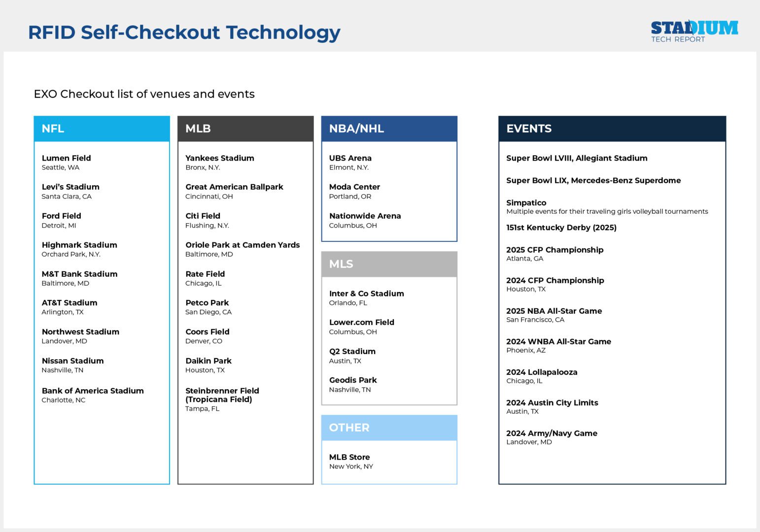Click the Stadium Tech Report logo
This screenshot has height=532, width=760.
(x=694, y=32)
